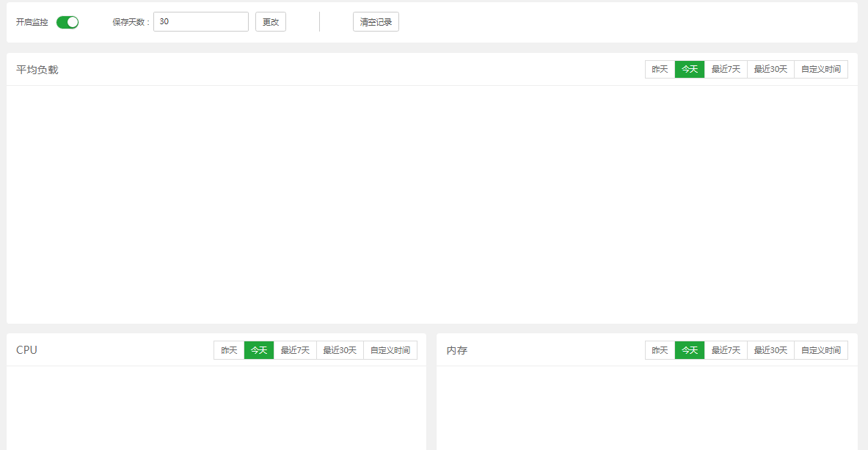868x450 pixels.
Task: Open 自定义时间 in the 平均负载 panel
Action: 820,69
